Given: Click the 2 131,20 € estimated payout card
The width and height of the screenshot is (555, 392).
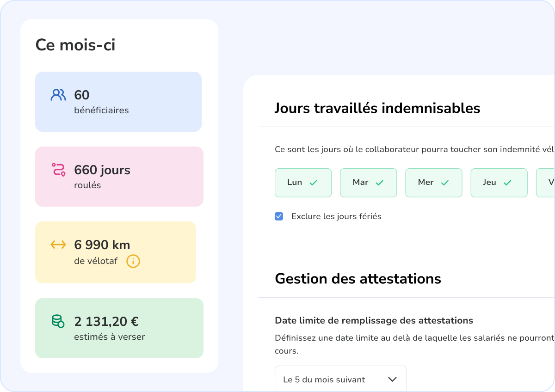Looking at the screenshot, I should click(x=118, y=328).
